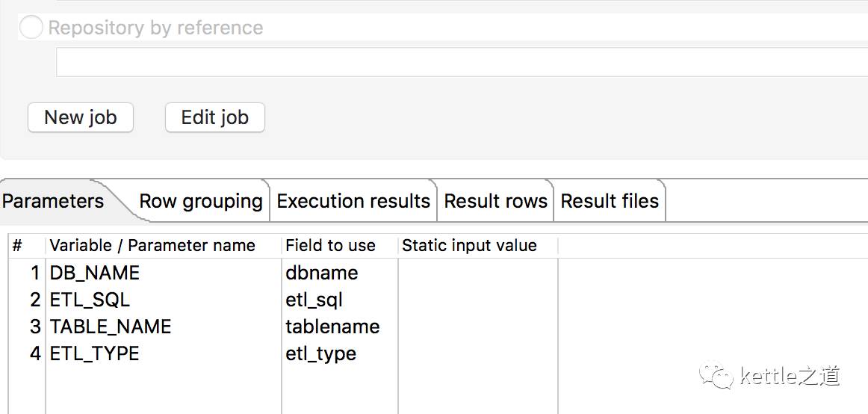Click the repository reference text field
Viewport: 868px width, 414px height.
(x=462, y=63)
